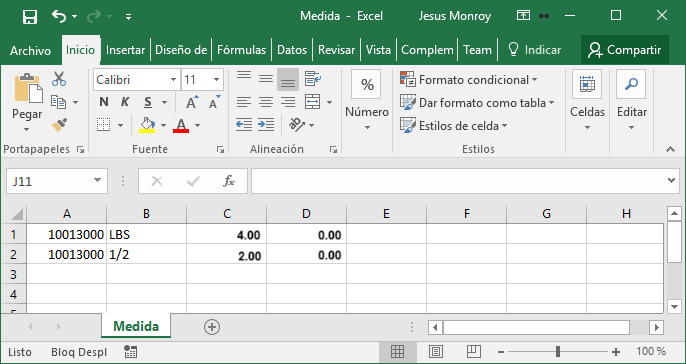
Task: Decrease indent icon
Action: pos(244,125)
